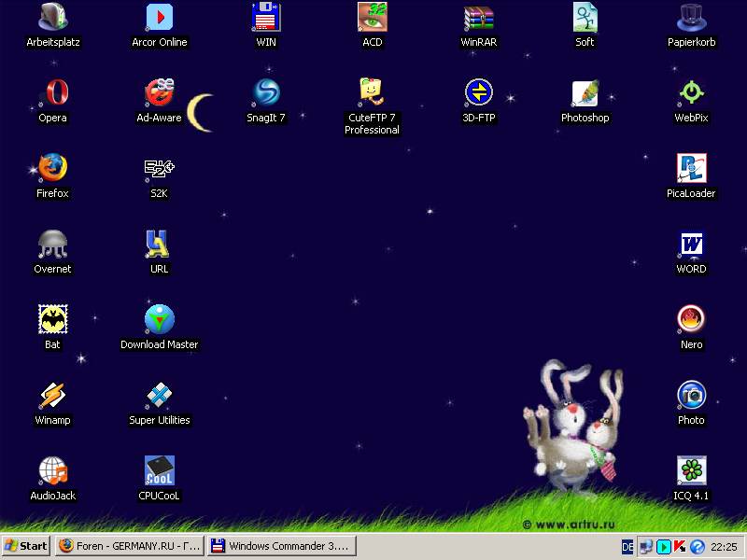The width and height of the screenshot is (747, 560).
Task: Open the Start menu button
Action: (x=26, y=546)
